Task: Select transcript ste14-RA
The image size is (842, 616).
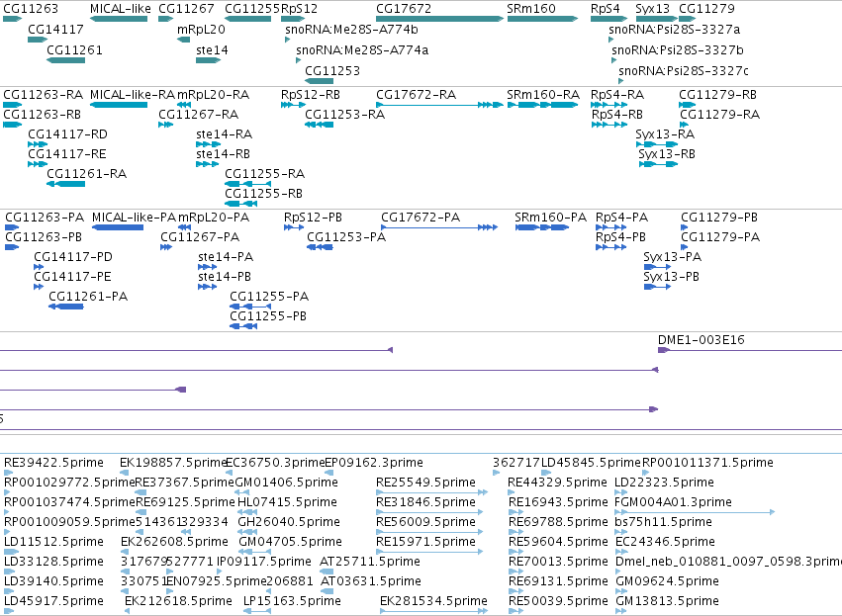Action: [x=224, y=134]
